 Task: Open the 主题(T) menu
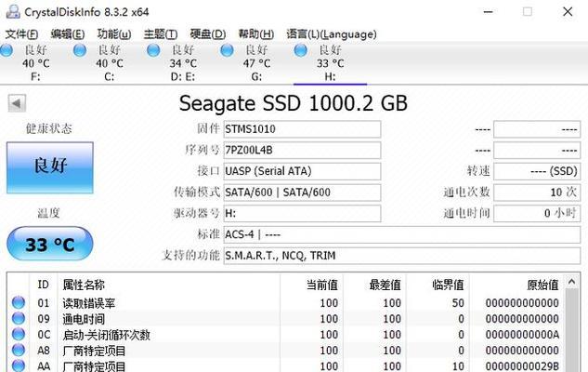tap(161, 34)
